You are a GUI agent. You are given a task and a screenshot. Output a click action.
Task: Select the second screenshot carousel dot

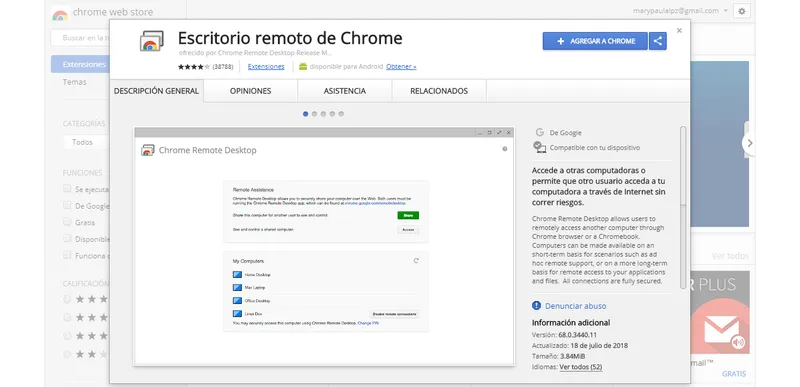click(314, 114)
